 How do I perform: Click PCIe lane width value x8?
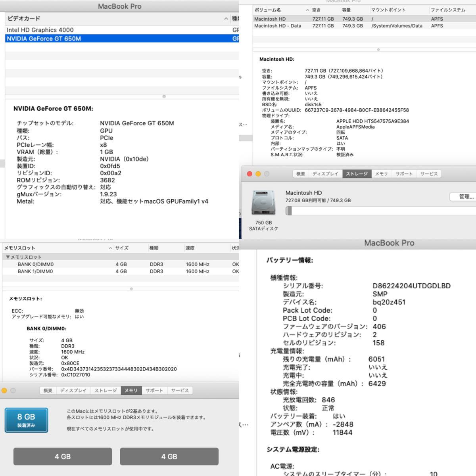point(103,145)
